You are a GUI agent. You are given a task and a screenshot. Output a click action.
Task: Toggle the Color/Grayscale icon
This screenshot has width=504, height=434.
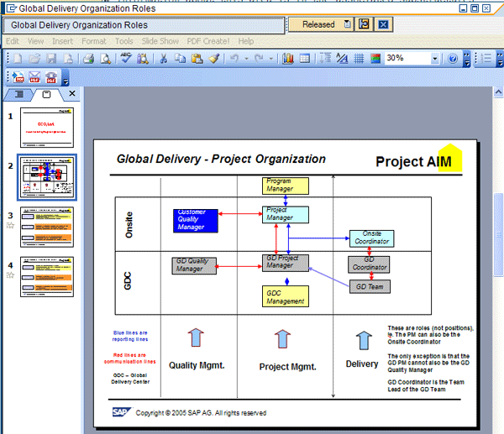pyautogui.click(x=375, y=59)
